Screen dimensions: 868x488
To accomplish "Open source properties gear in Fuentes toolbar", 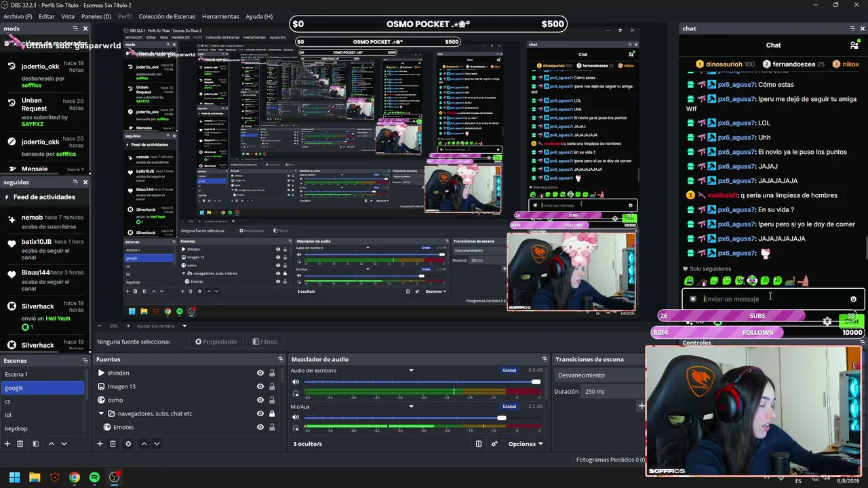I will (x=128, y=444).
